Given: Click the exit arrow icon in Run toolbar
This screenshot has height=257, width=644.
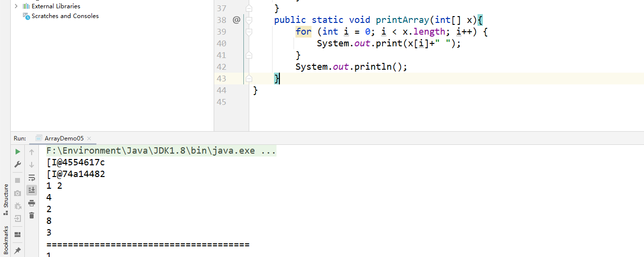Looking at the screenshot, I should pos(18,218).
